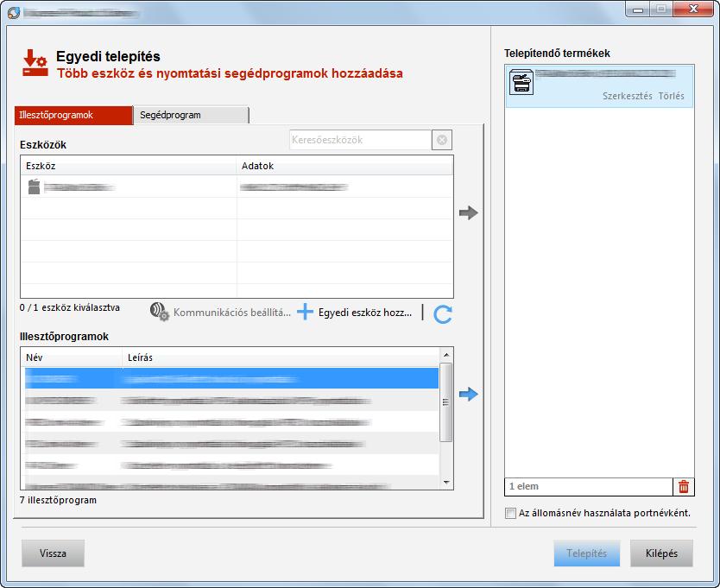Click into the Keresőeszközök search field
The width and height of the screenshot is (720, 588).
click(361, 140)
